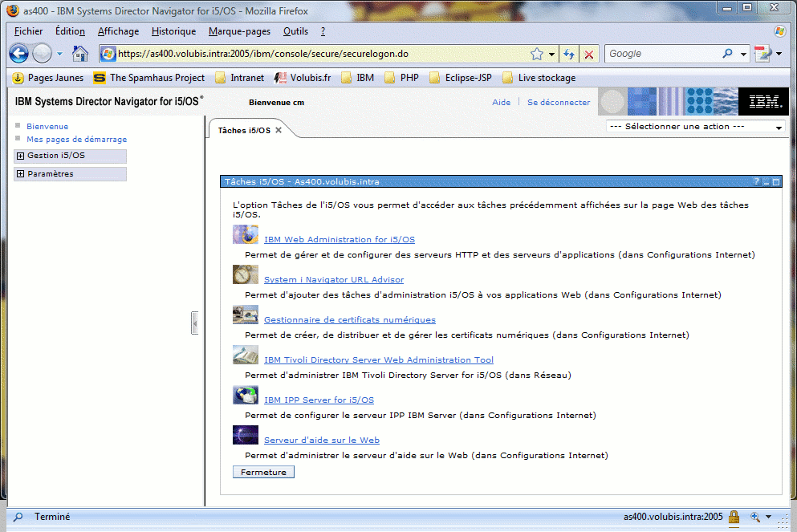Open the search engine dropdown arrow

(x=743, y=54)
